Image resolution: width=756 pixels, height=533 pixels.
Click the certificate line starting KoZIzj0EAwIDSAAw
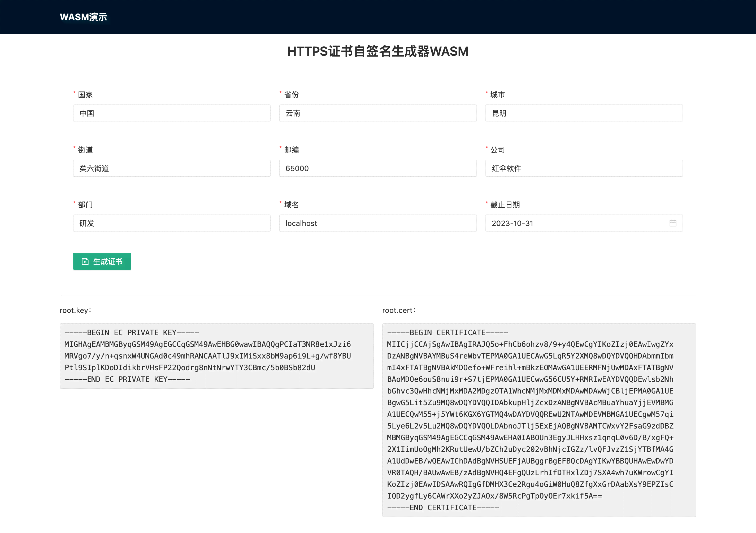click(x=530, y=484)
